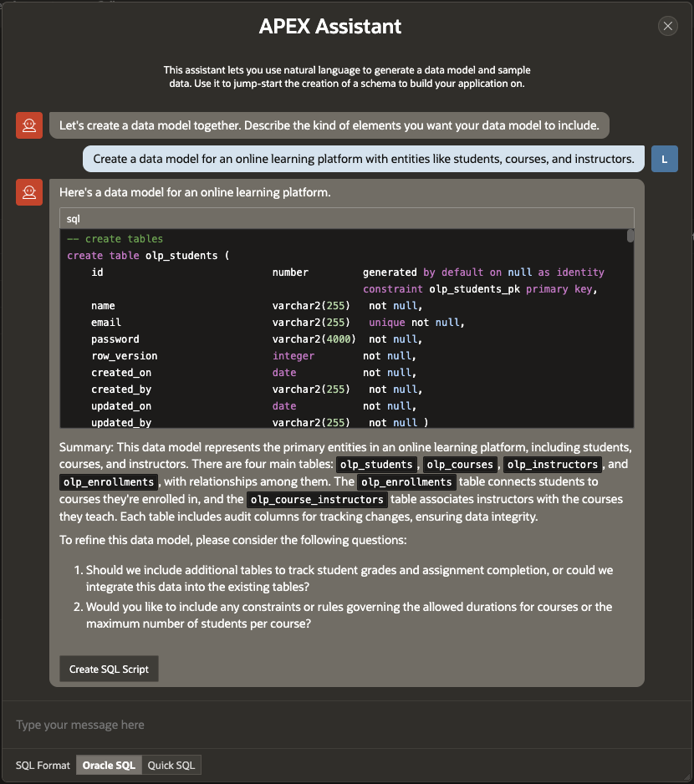
Task: Close the APEX Assistant dialog
Action: [667, 26]
